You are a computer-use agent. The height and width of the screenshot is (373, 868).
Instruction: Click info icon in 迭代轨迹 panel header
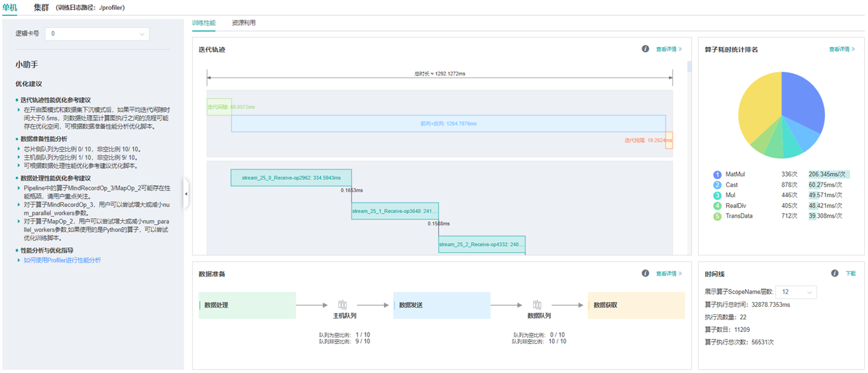[645, 49]
